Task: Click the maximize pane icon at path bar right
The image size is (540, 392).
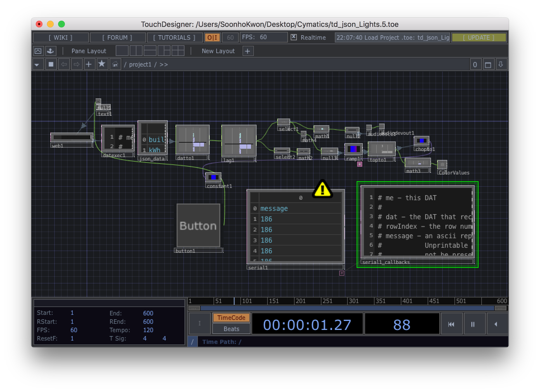Action: (488, 65)
